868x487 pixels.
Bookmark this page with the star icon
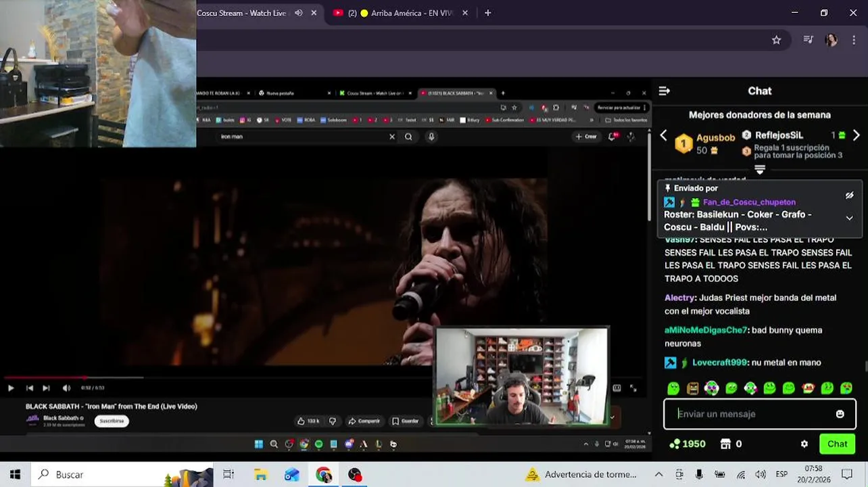pyautogui.click(x=776, y=40)
